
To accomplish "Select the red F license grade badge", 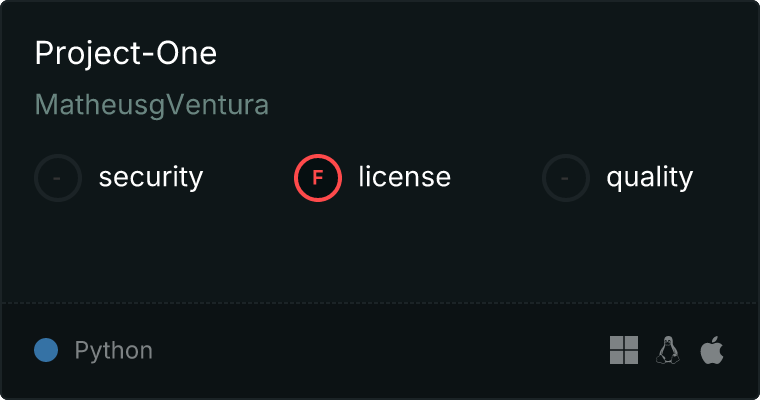I will (x=318, y=178).
